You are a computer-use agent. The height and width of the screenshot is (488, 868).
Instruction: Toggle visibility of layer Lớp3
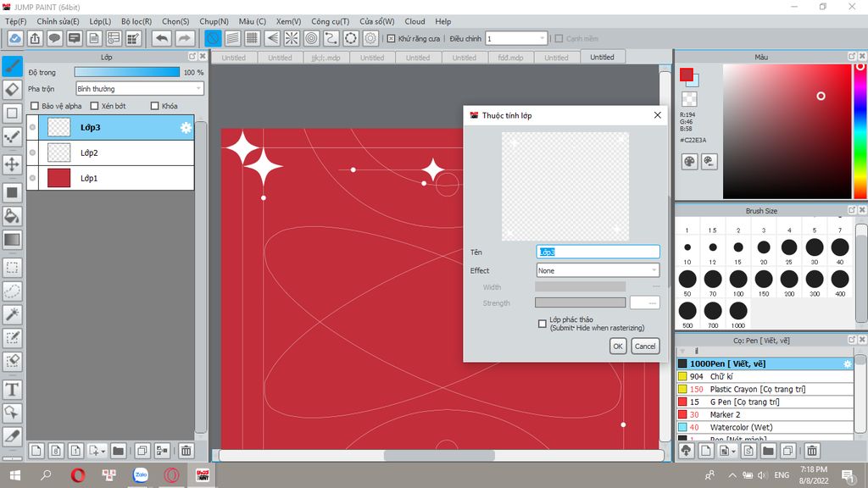[33, 127]
